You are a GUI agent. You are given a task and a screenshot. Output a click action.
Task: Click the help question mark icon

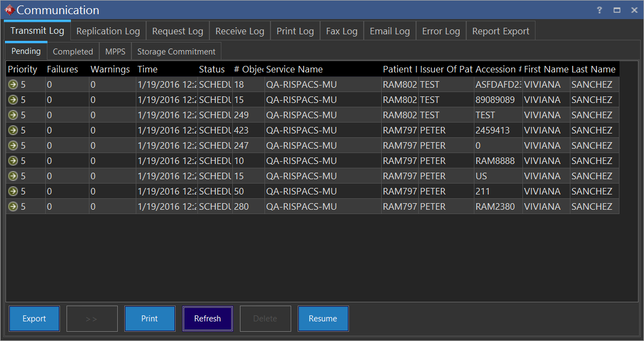pyautogui.click(x=599, y=10)
